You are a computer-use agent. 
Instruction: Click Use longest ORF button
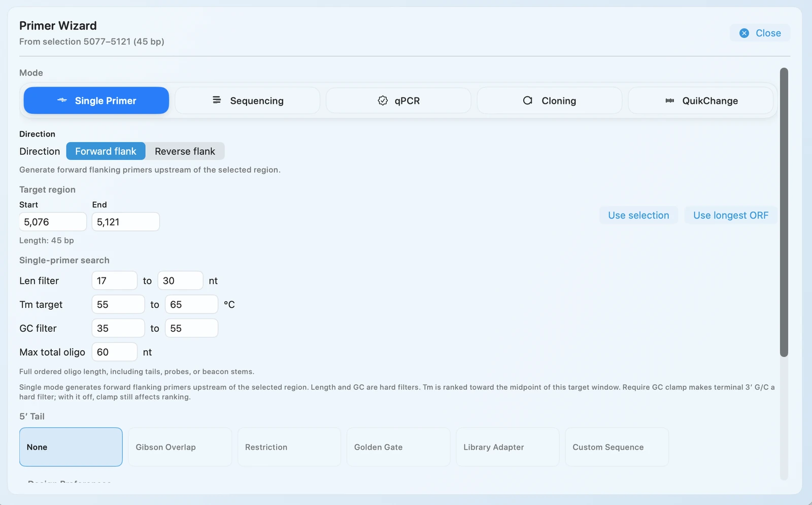pyautogui.click(x=731, y=215)
